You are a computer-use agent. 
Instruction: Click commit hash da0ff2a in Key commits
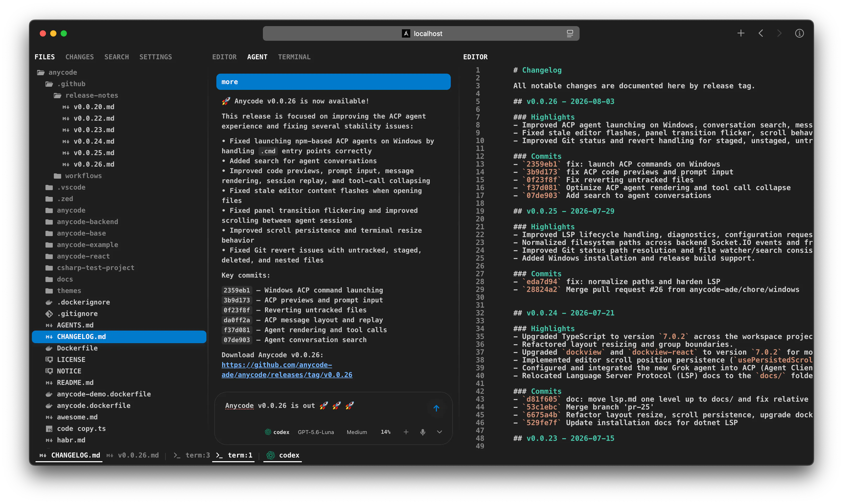[237, 320]
